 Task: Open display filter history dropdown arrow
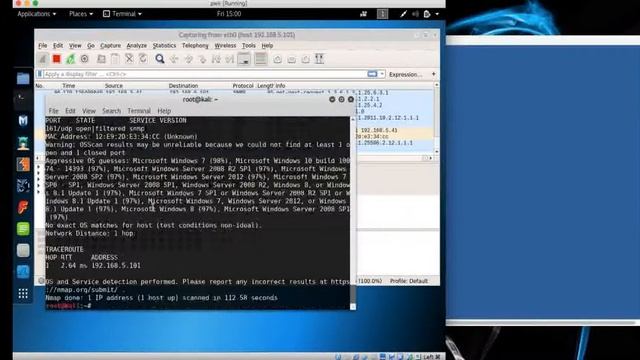point(382,74)
